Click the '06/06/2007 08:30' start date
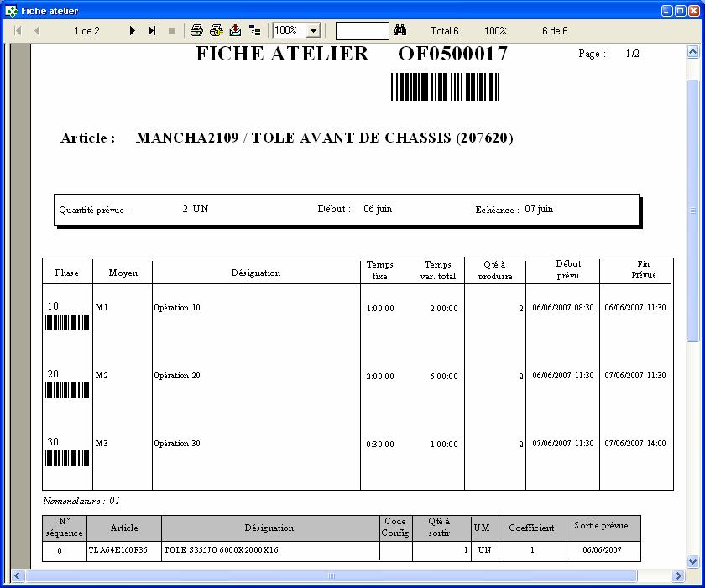This screenshot has width=705, height=588. tap(563, 308)
